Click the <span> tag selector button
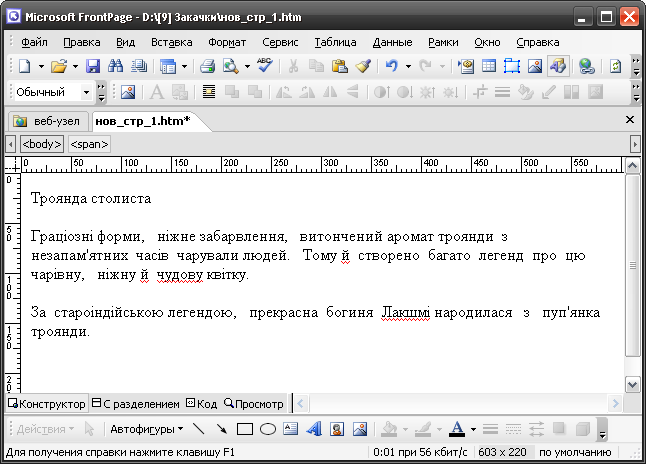This screenshot has height=464, width=646. pos(89,144)
